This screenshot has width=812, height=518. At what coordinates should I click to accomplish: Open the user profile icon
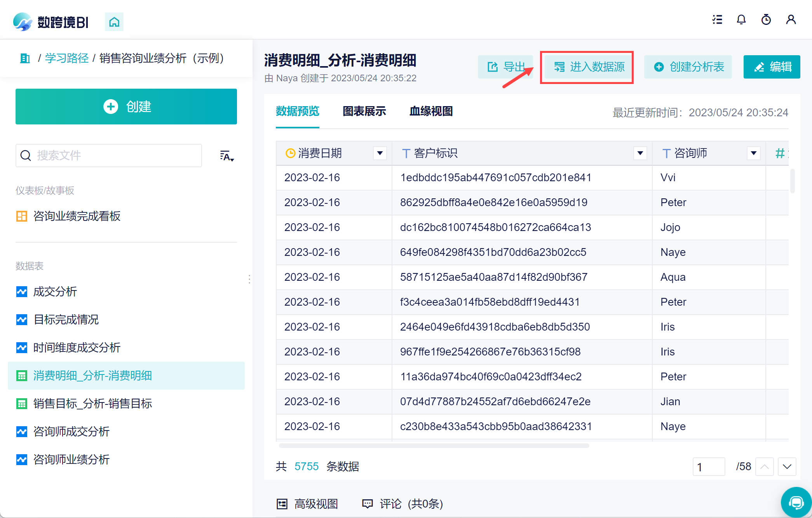point(791,19)
